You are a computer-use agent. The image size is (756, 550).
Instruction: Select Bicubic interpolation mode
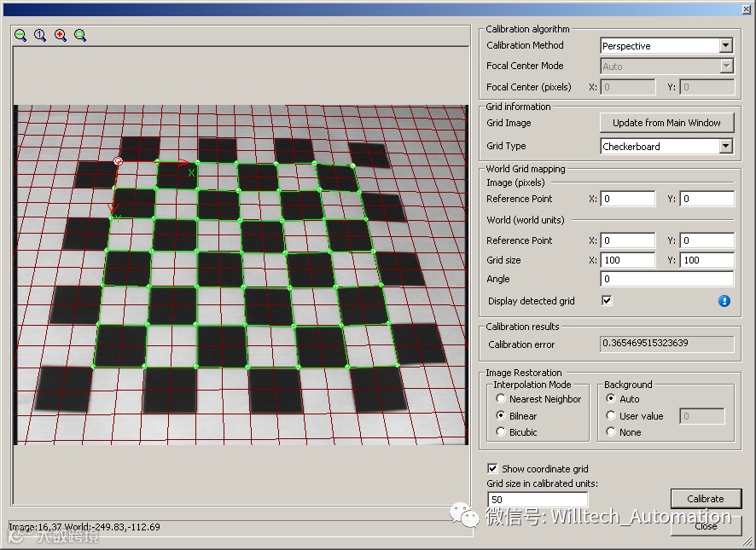pyautogui.click(x=501, y=432)
